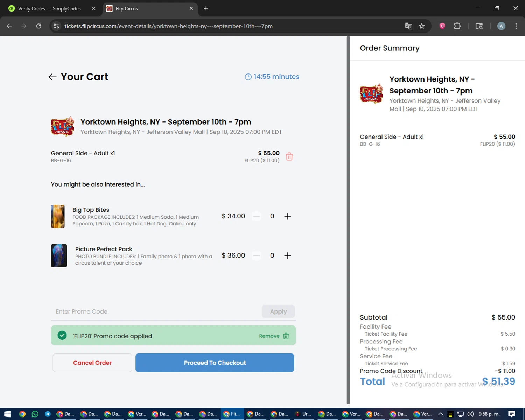Switch to Verify Codes — SimplyCodes tab
Image resolution: width=525 pixels, height=420 pixels.
[x=49, y=8]
